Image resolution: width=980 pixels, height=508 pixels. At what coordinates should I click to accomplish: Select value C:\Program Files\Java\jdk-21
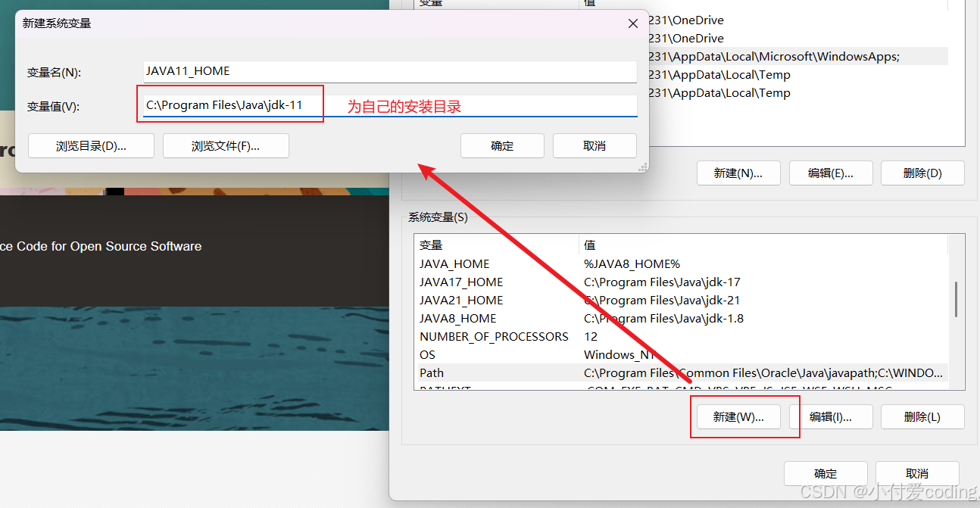pos(662,301)
